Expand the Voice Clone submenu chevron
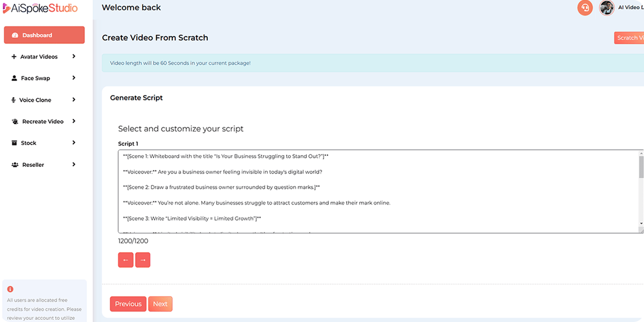Image resolution: width=644 pixels, height=322 pixels. [x=74, y=100]
